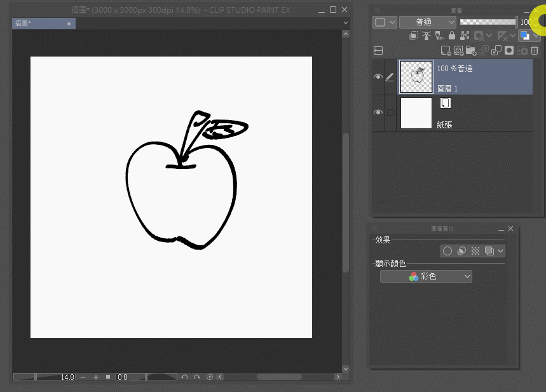Click the tone effect dotted icon
This screenshot has width=546, height=392.
(475, 251)
